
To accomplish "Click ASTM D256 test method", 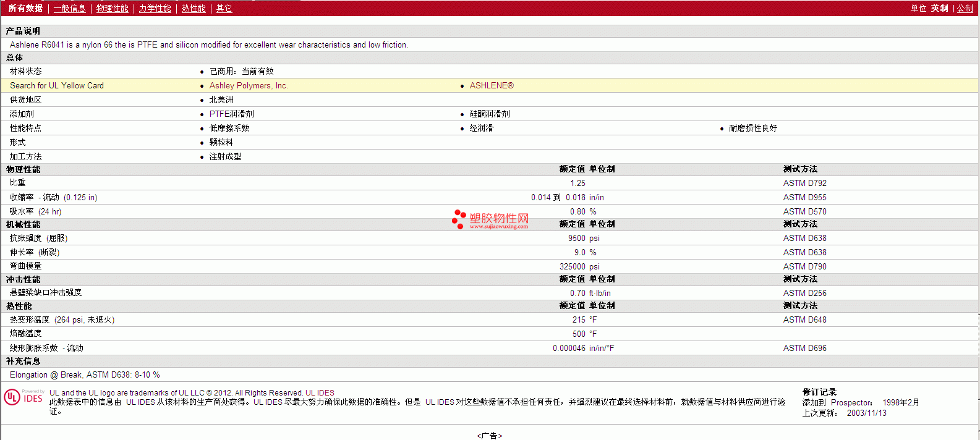I will coord(804,294).
